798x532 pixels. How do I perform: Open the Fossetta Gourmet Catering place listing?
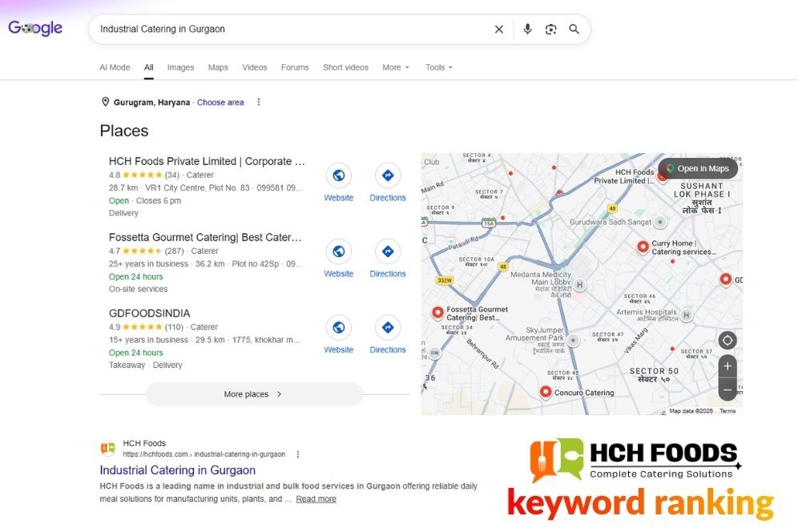(x=205, y=237)
